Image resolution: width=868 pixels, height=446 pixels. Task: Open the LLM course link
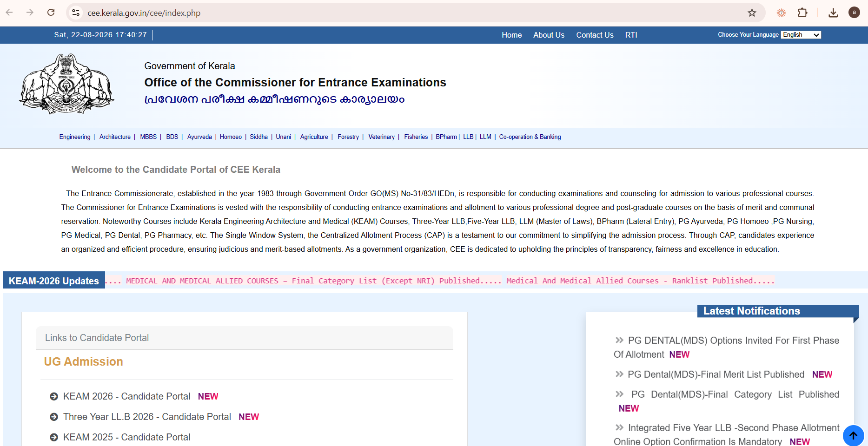coord(485,137)
